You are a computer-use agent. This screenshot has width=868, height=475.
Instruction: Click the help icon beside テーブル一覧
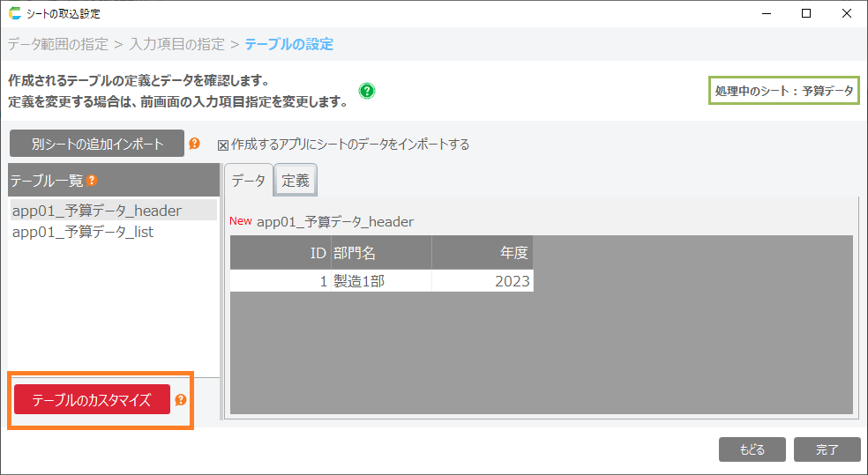click(x=92, y=181)
